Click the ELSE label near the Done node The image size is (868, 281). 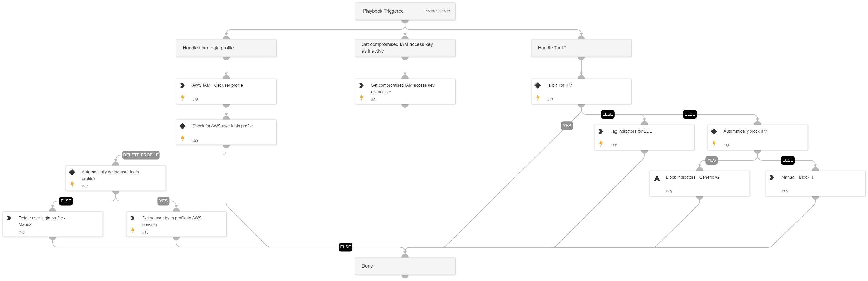(x=345, y=247)
